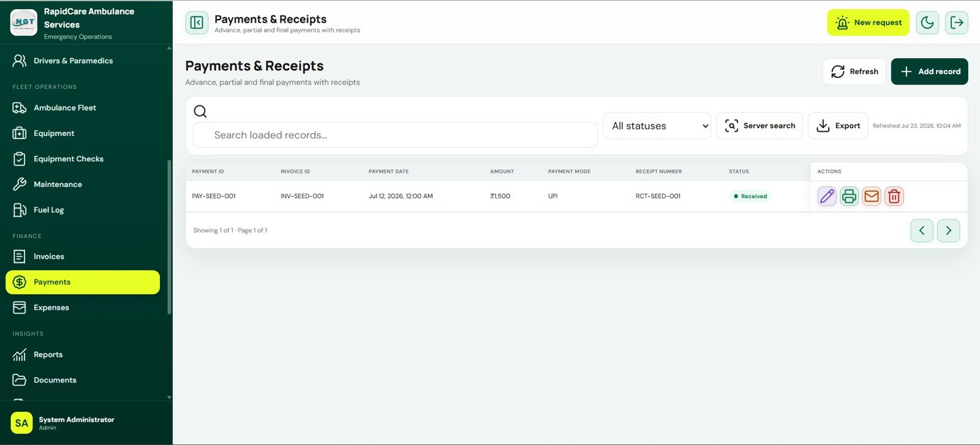Click the logout icon button
980x445 pixels.
(957, 23)
